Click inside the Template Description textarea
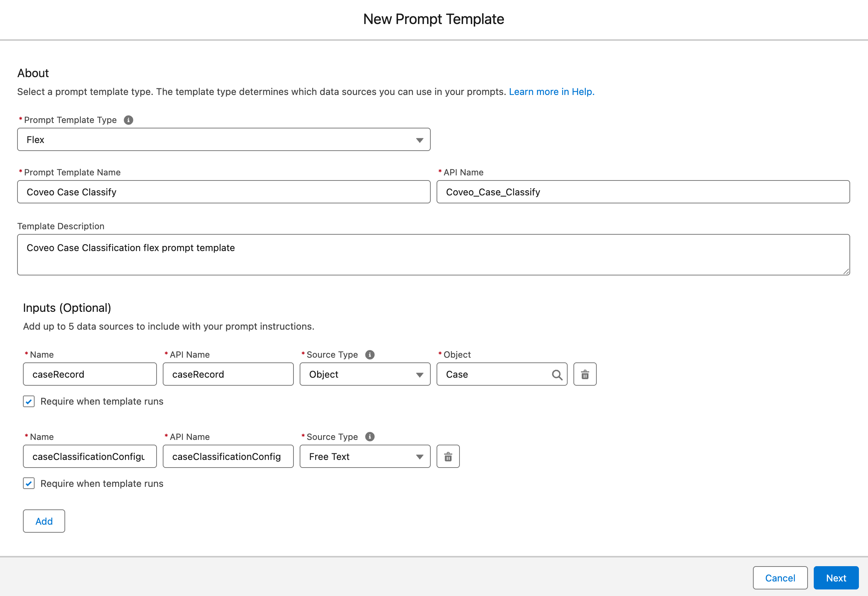 [x=433, y=255]
